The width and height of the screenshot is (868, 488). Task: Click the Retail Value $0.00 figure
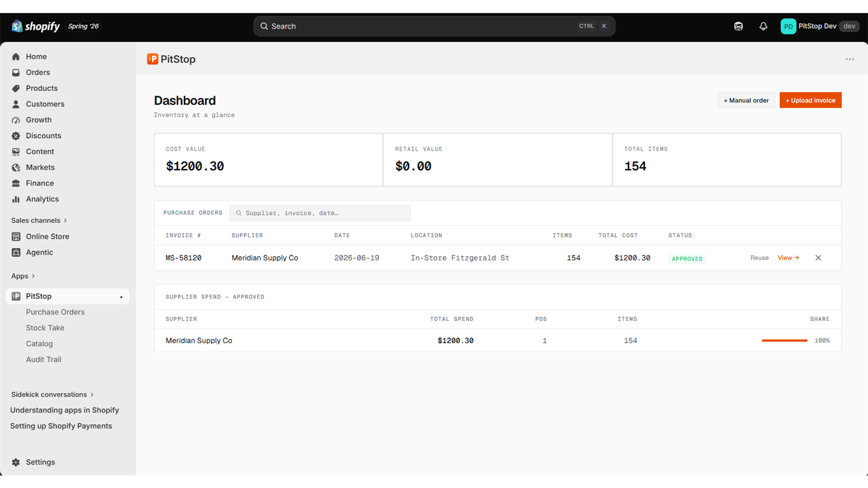coord(413,166)
